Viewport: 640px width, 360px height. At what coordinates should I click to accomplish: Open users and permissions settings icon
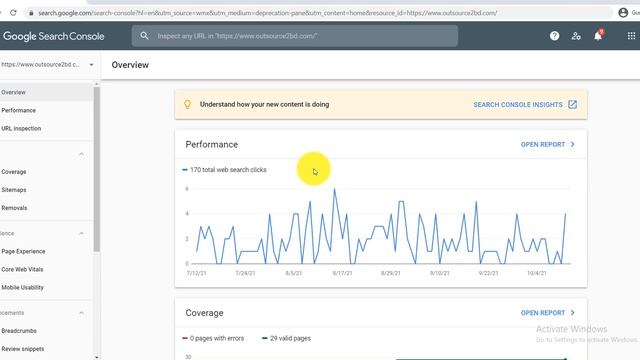(x=576, y=36)
